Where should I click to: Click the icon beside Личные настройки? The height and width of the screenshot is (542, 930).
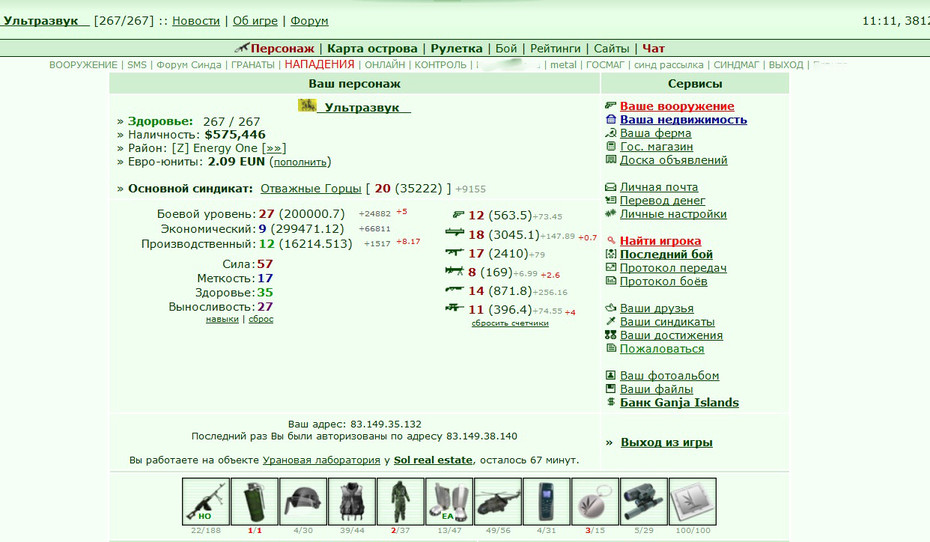coord(610,213)
